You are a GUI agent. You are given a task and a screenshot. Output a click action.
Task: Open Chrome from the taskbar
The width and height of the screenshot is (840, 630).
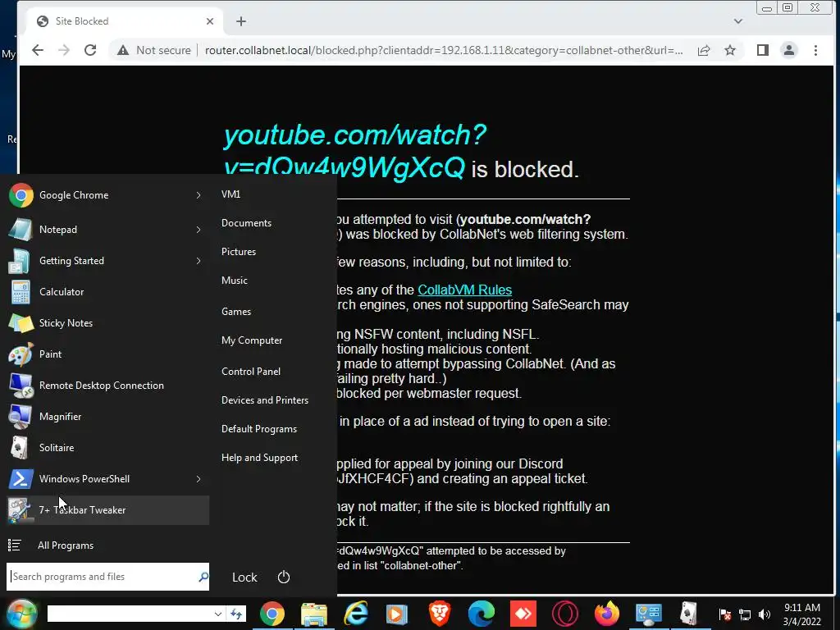272,614
